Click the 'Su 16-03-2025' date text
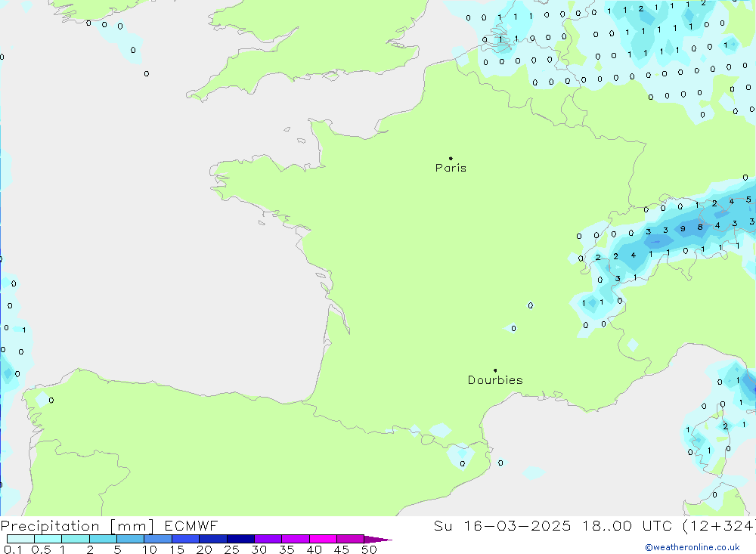This screenshot has width=756, height=554. (502, 525)
